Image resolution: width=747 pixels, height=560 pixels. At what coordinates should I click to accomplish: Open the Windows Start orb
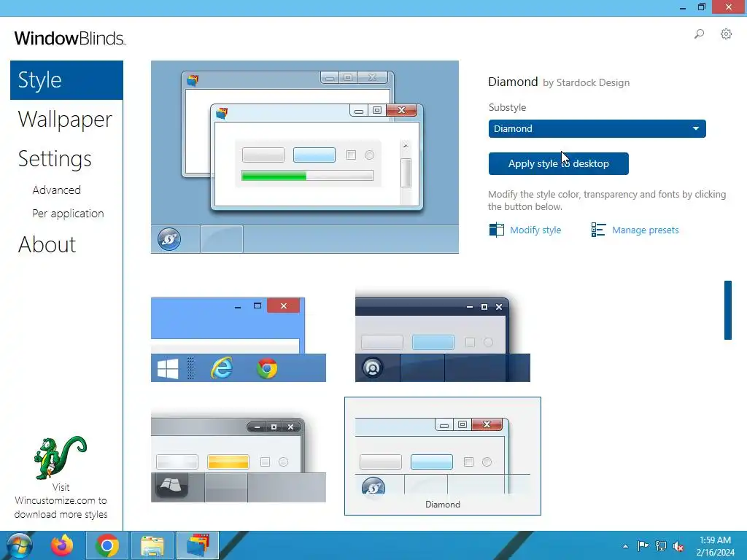20,545
